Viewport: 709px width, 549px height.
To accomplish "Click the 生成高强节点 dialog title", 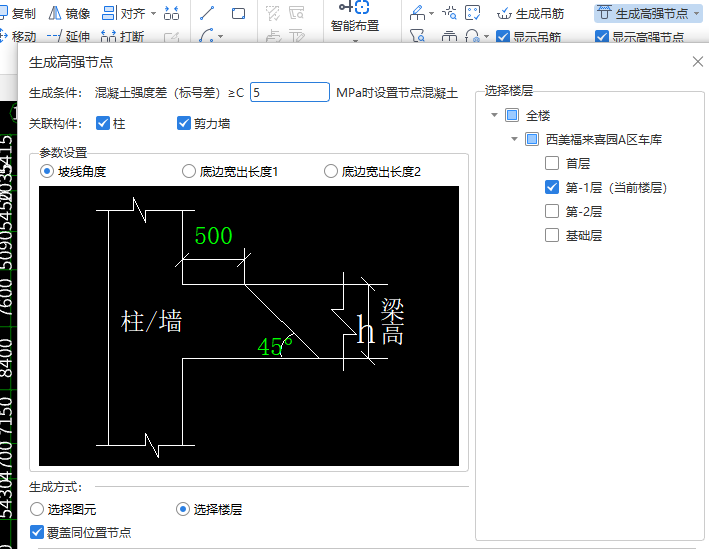I will click(x=71, y=62).
